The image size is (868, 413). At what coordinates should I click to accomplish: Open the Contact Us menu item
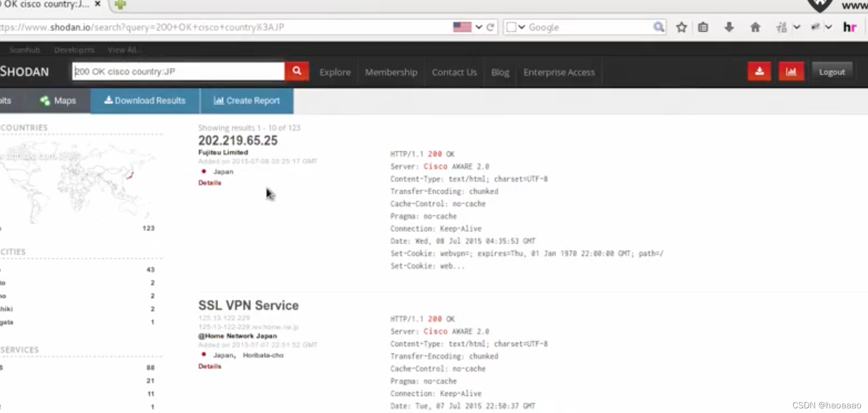point(454,72)
